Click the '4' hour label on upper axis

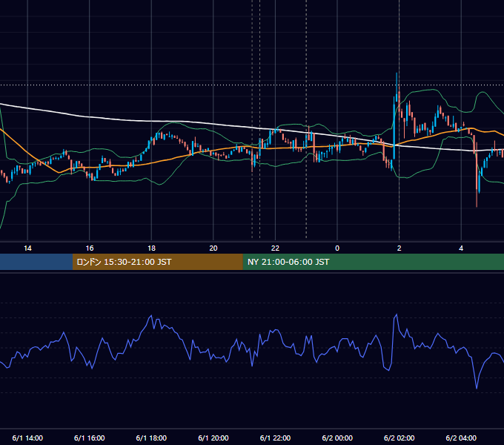pyautogui.click(x=461, y=248)
